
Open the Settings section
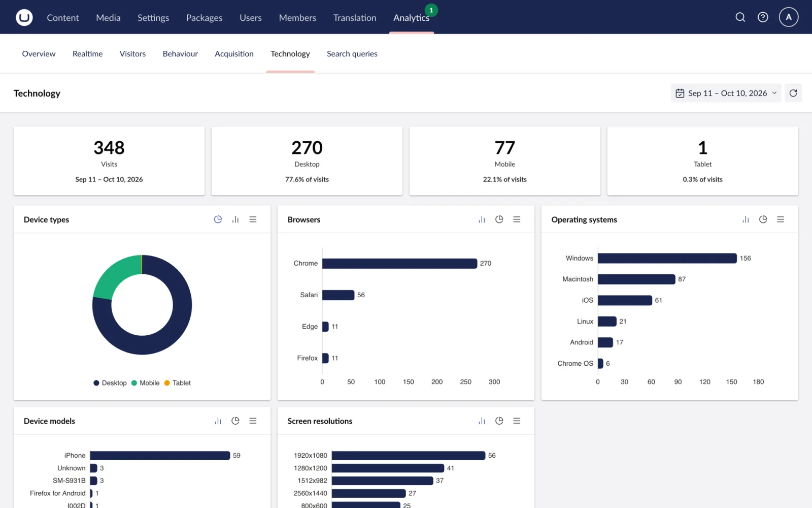pyautogui.click(x=153, y=18)
